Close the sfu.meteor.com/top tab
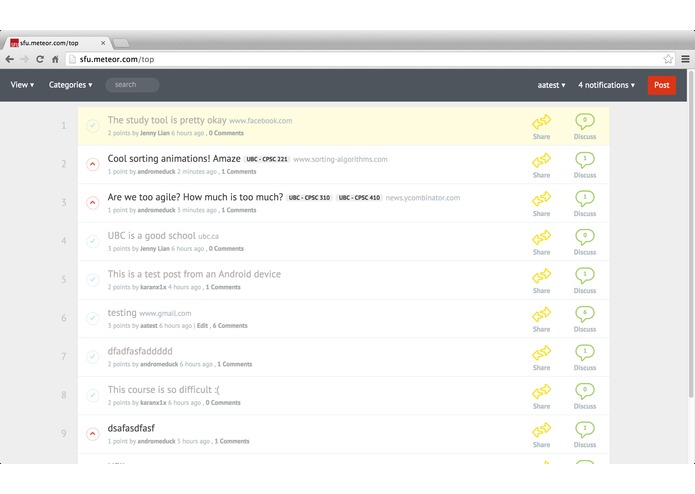The width and height of the screenshot is (695, 494). [103, 43]
